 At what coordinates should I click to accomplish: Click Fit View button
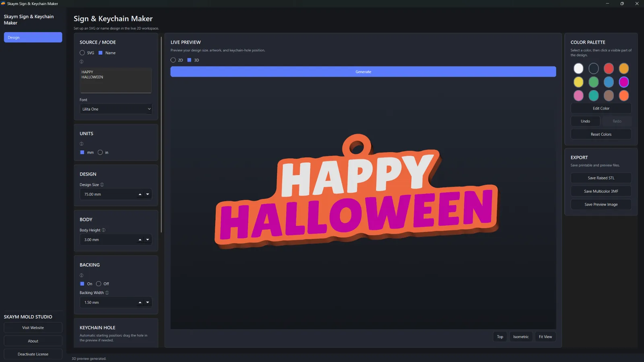[x=545, y=337]
